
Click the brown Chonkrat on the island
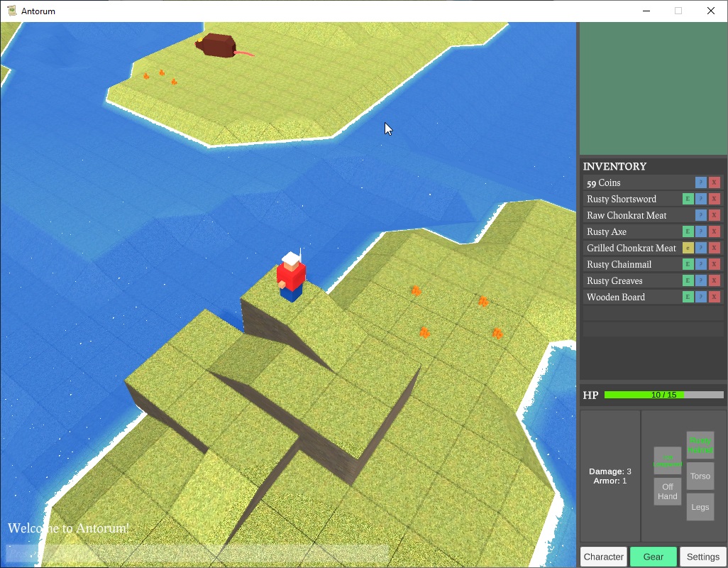[218, 45]
